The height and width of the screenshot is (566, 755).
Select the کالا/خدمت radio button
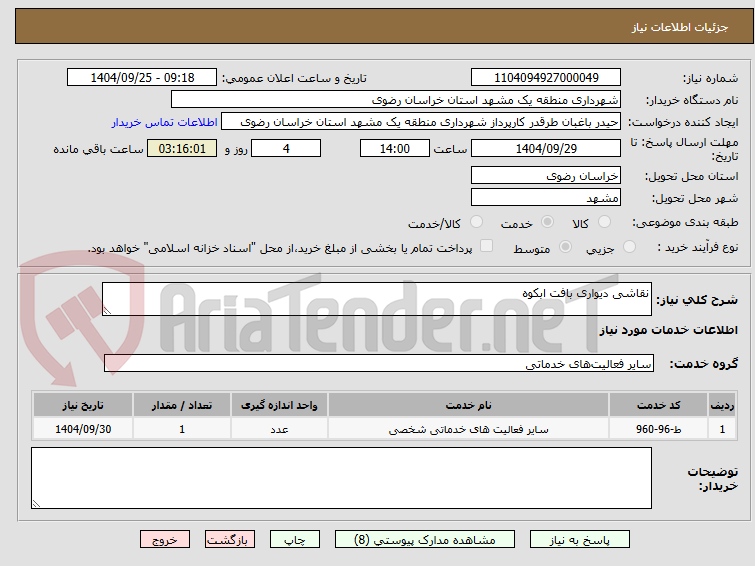(476, 222)
